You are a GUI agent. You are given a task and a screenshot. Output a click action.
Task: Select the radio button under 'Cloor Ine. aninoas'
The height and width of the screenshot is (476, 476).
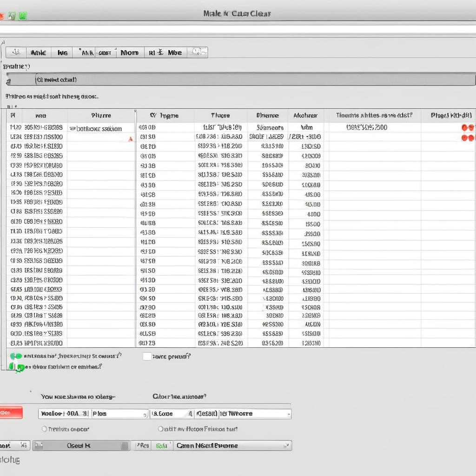[160, 429]
